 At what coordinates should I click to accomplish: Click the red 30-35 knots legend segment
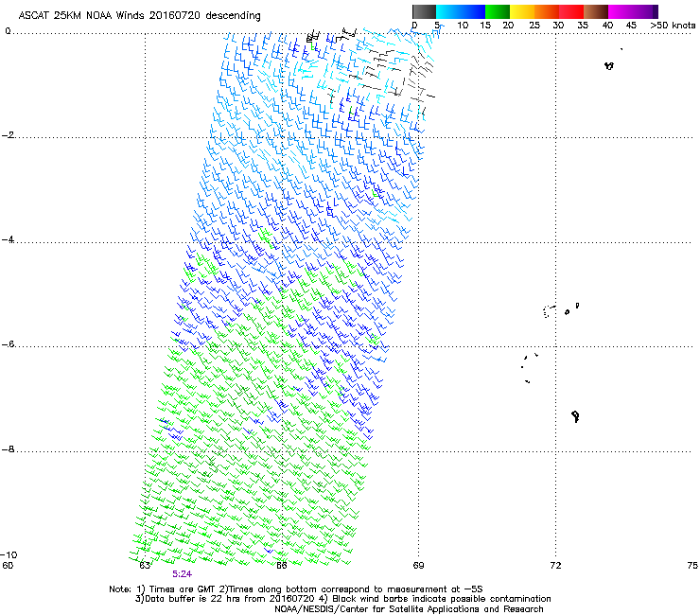pos(571,11)
